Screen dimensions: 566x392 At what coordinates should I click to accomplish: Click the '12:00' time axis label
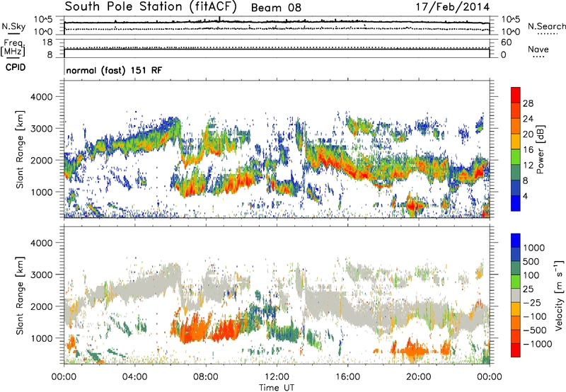(x=277, y=377)
